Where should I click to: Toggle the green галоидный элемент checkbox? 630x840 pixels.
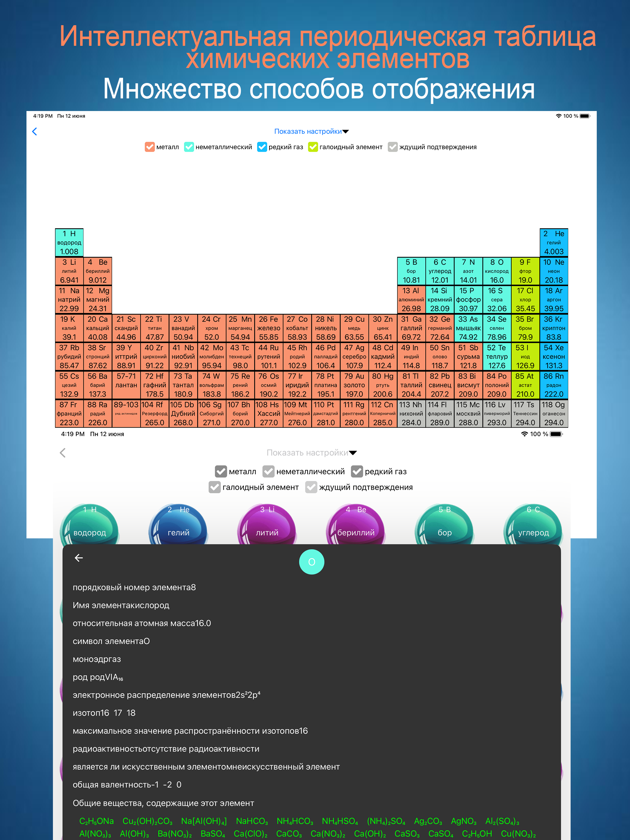coord(313,147)
